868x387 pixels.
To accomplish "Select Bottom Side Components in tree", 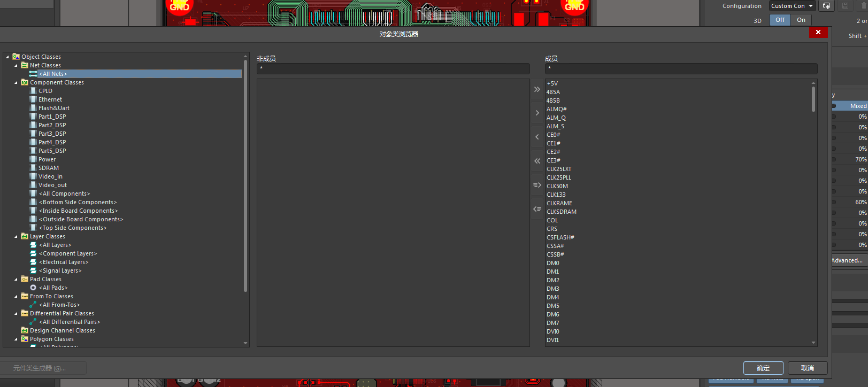I will [78, 202].
